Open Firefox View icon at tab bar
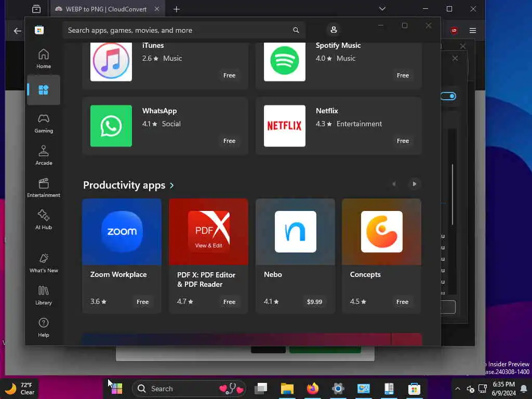Viewport: 532px width, 399px height. (36, 9)
